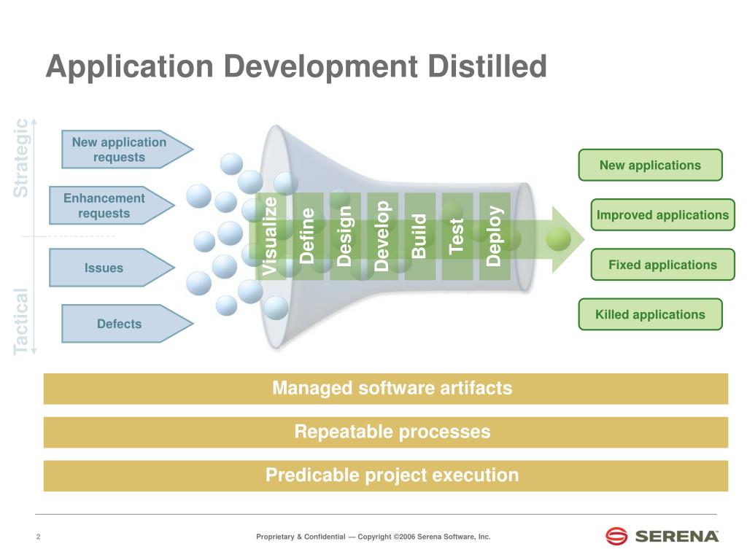
Task: Select the 'Build' stage bar
Action: pyautogui.click(x=419, y=236)
